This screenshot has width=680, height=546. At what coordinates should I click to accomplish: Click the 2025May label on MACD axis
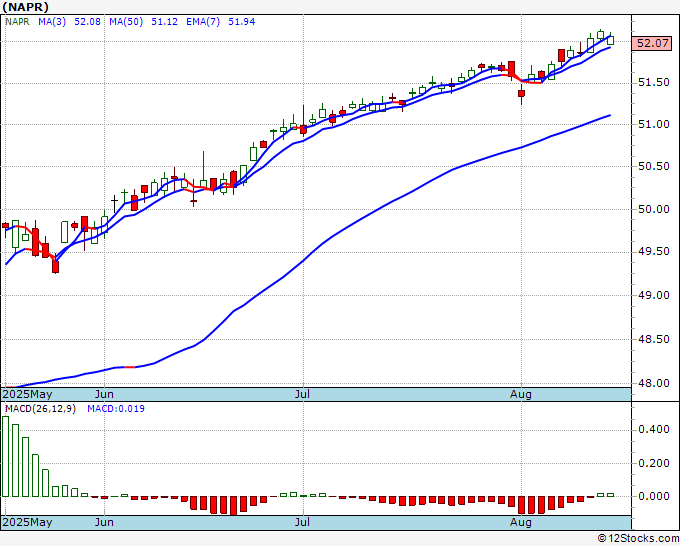click(27, 522)
